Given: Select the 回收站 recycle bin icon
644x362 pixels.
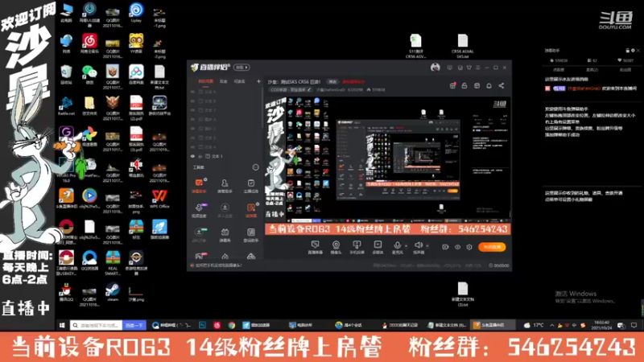Looking at the screenshot, I should pyautogui.click(x=66, y=74).
